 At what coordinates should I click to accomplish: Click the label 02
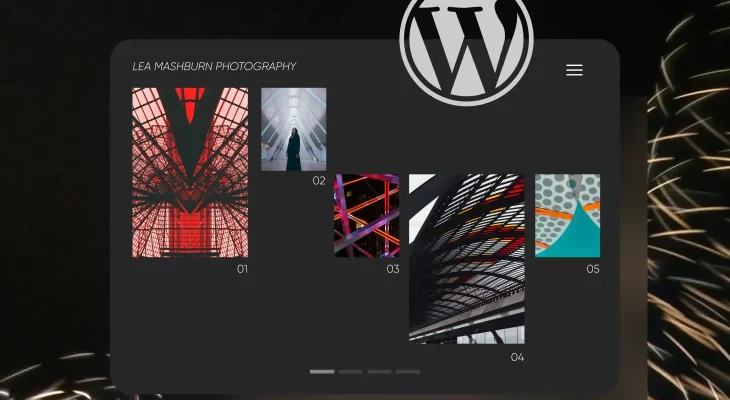(319, 181)
